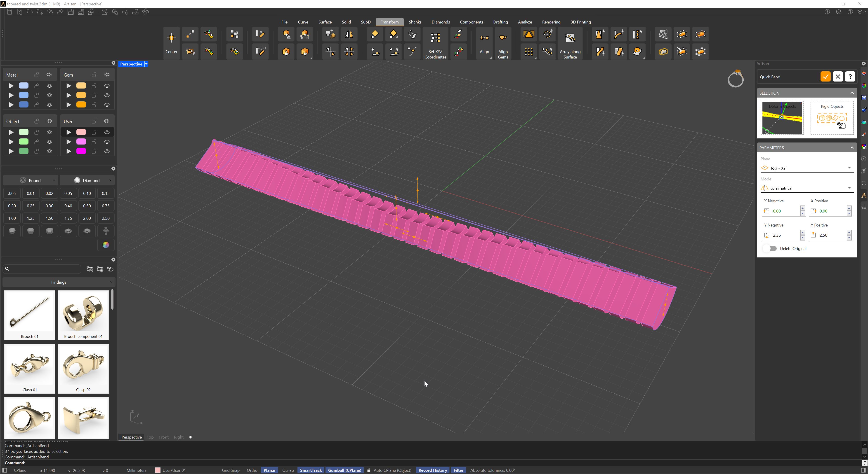Image resolution: width=868 pixels, height=474 pixels.
Task: Select the Set XYZ Coordinates tool
Action: coord(435,38)
